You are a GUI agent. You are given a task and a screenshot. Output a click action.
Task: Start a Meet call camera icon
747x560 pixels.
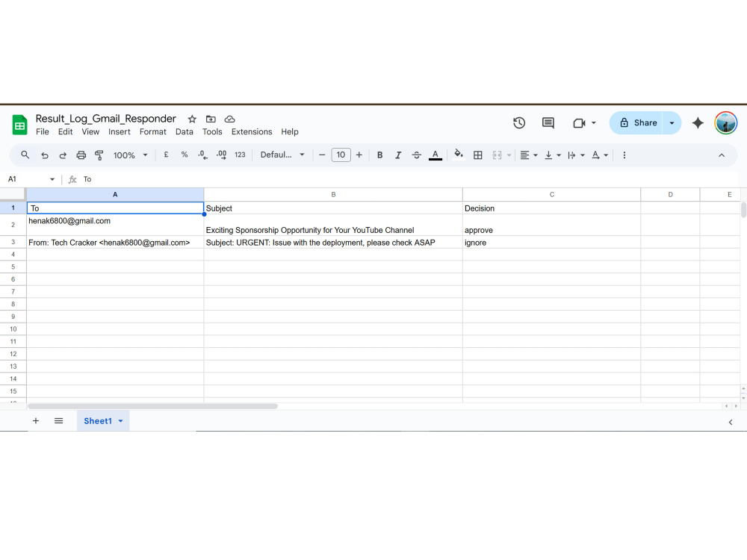(x=579, y=123)
